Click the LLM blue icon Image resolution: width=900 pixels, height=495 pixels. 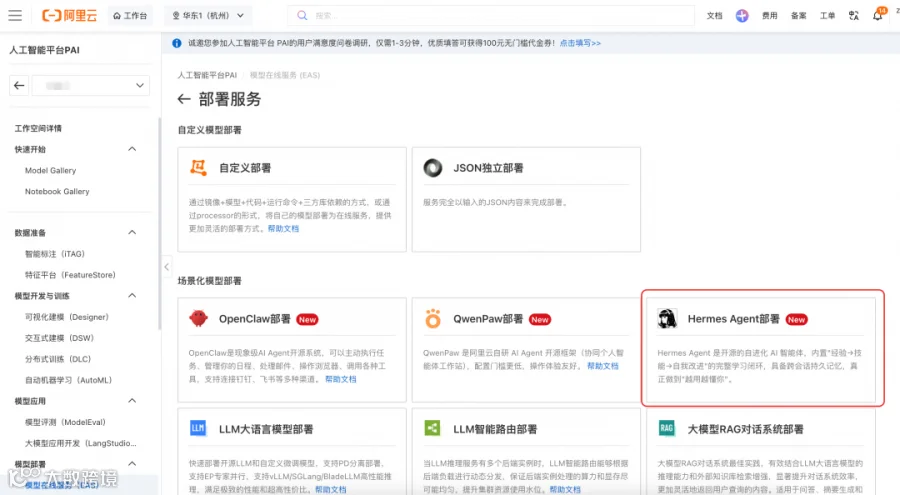[x=198, y=428]
